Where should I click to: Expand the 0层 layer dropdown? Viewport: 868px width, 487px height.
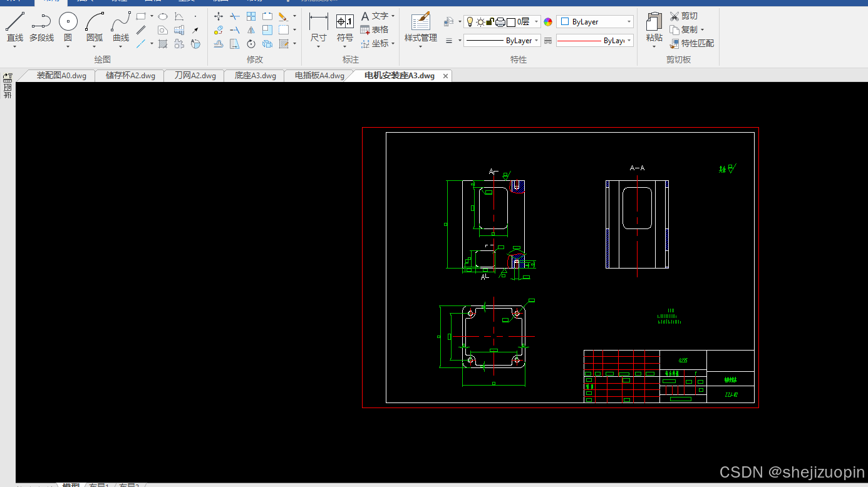tap(537, 22)
